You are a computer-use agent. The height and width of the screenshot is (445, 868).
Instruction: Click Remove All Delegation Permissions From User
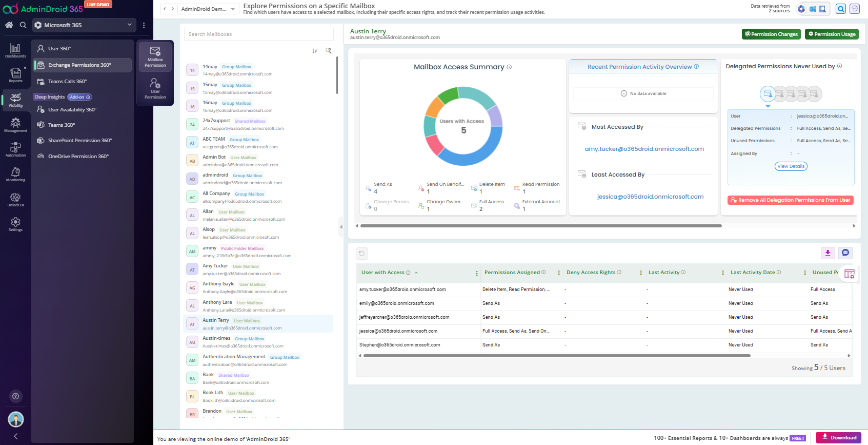(x=790, y=200)
